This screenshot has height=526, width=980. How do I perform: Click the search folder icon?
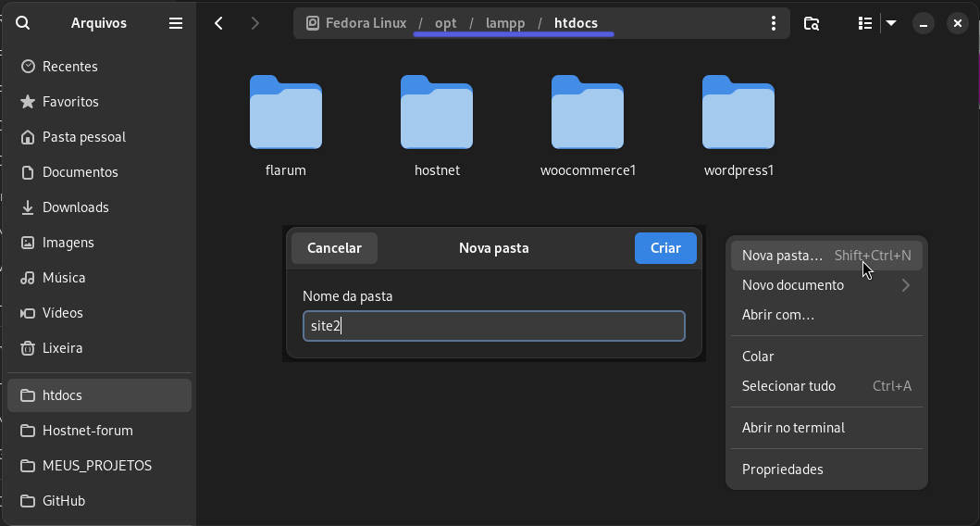click(x=812, y=23)
